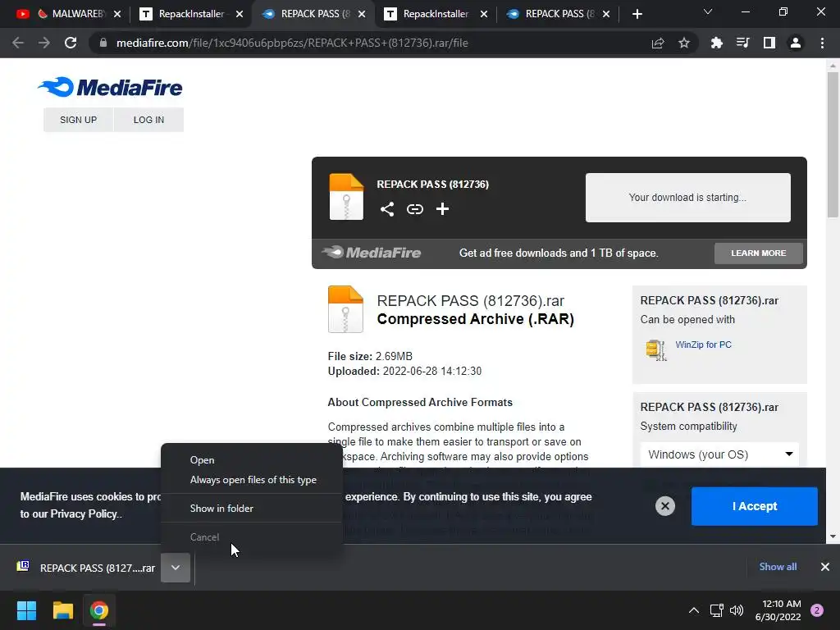Open the tab search chevron
The width and height of the screenshot is (840, 630).
click(708, 11)
